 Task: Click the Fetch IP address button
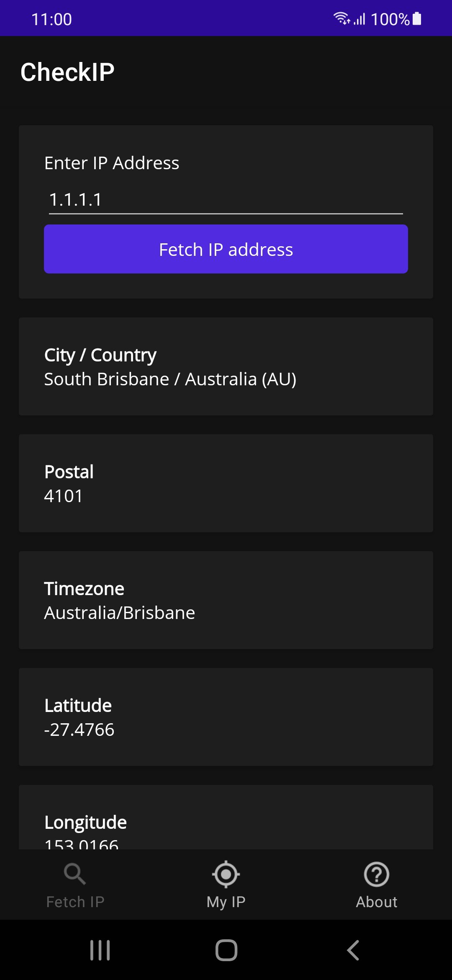pyautogui.click(x=226, y=249)
